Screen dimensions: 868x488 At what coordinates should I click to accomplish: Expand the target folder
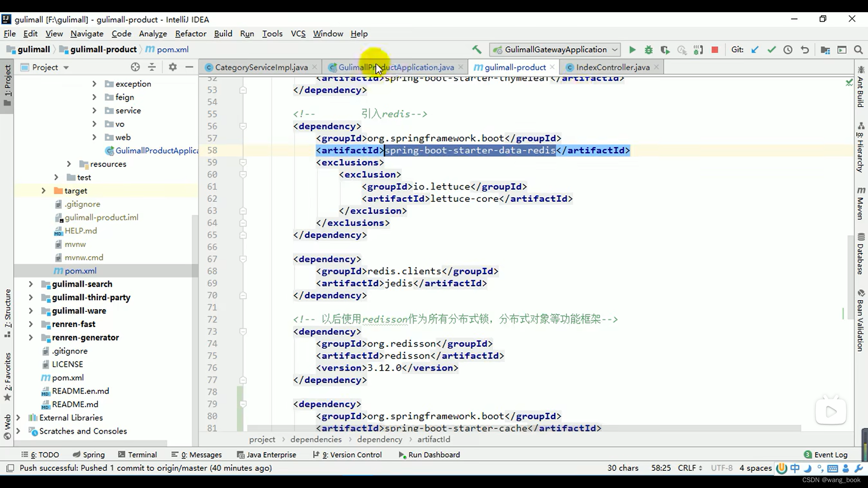pos(43,191)
